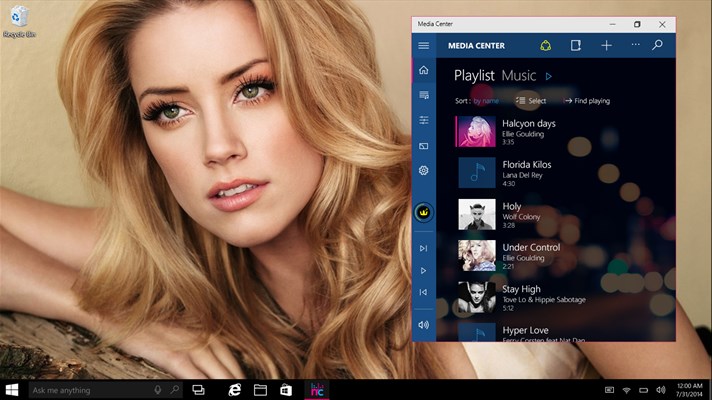Click the system tray volume icon
The height and width of the screenshot is (400, 712).
661,390
